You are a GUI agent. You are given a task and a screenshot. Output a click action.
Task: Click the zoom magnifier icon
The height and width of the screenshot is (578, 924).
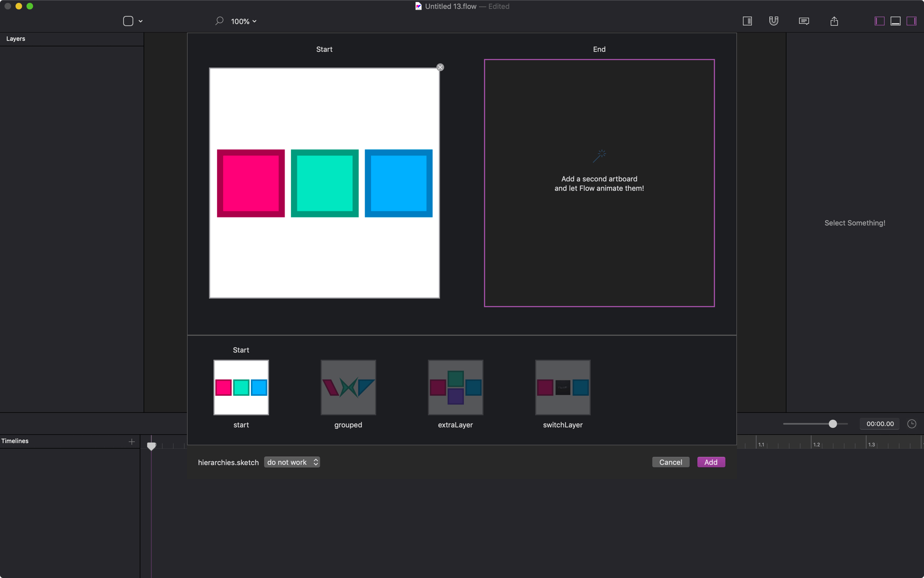219,21
